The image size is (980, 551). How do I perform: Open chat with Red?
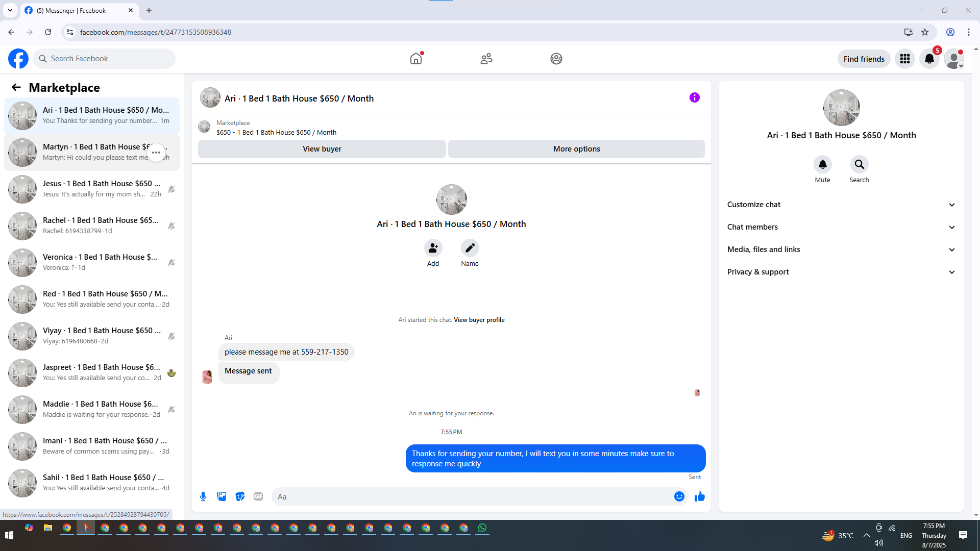[92, 299]
